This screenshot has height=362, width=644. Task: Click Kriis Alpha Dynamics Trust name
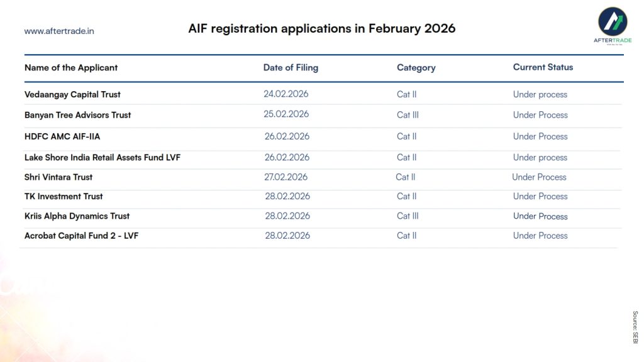(77, 216)
